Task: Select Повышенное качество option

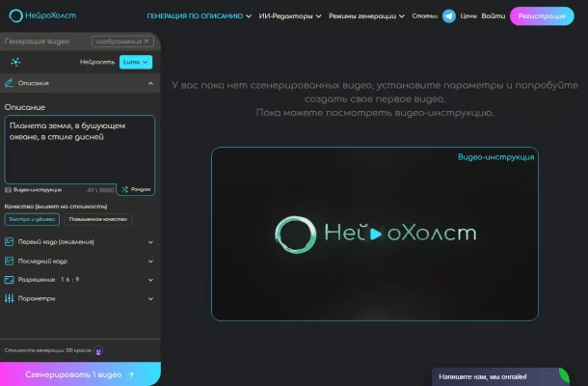Action: (x=98, y=219)
